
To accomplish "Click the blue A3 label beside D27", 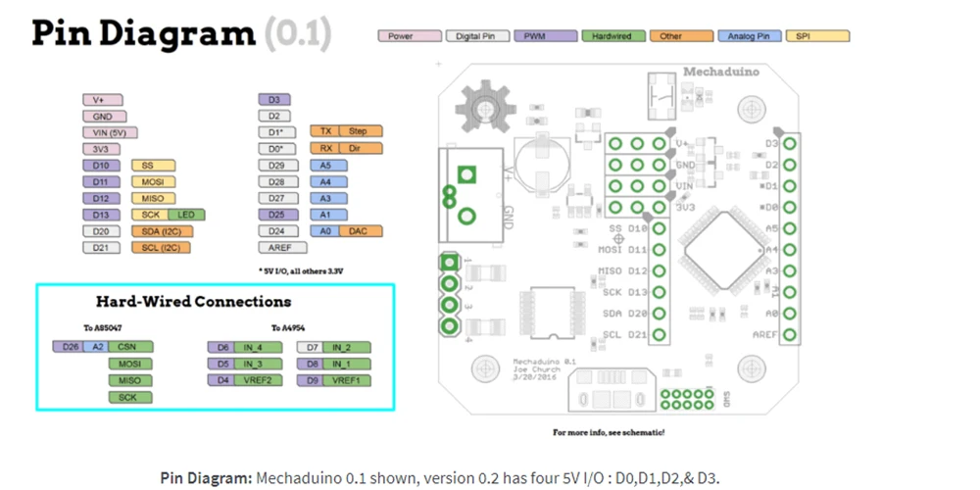I will 328,198.
